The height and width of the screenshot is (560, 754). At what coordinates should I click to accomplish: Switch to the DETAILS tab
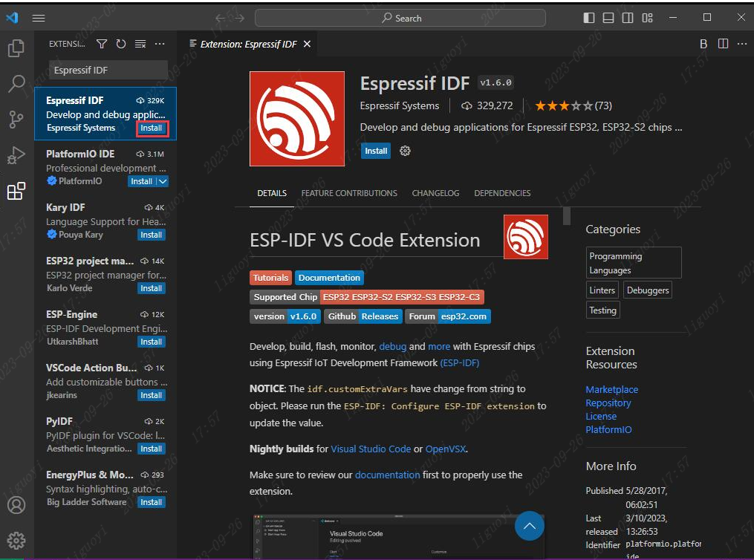pos(272,193)
